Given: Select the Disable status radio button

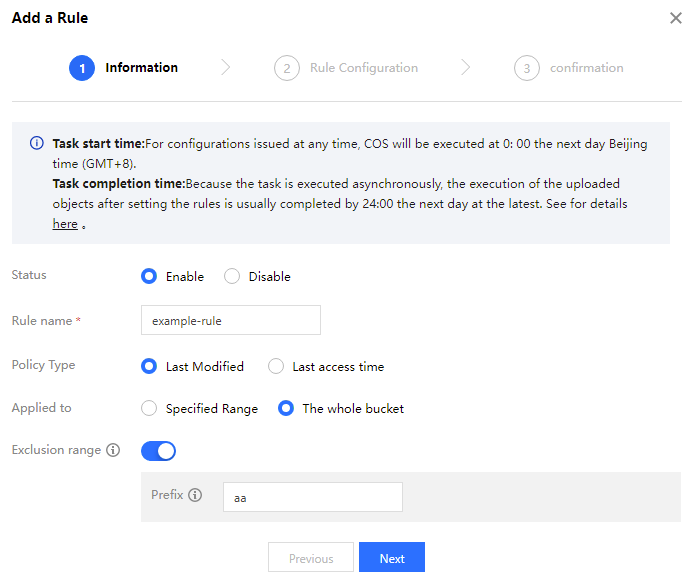Looking at the screenshot, I should pos(232,276).
